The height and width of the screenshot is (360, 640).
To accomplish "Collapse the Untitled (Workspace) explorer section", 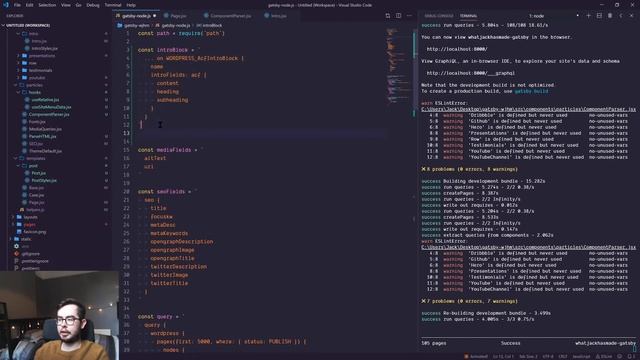I will pos(27,25).
